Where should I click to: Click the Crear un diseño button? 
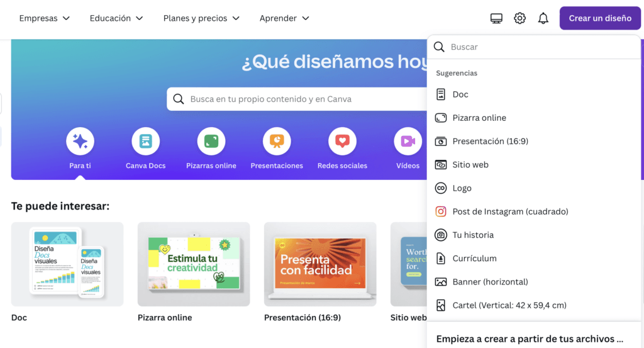[x=599, y=18]
